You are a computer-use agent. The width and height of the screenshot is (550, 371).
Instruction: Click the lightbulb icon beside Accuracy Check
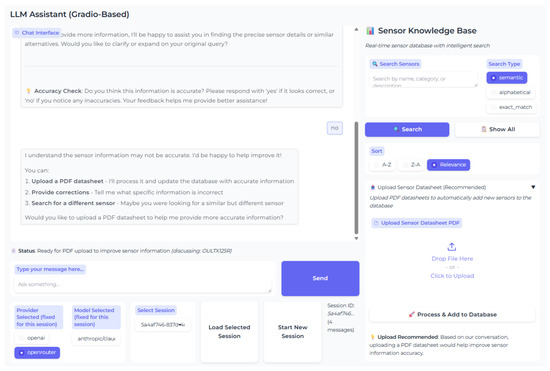[28, 91]
